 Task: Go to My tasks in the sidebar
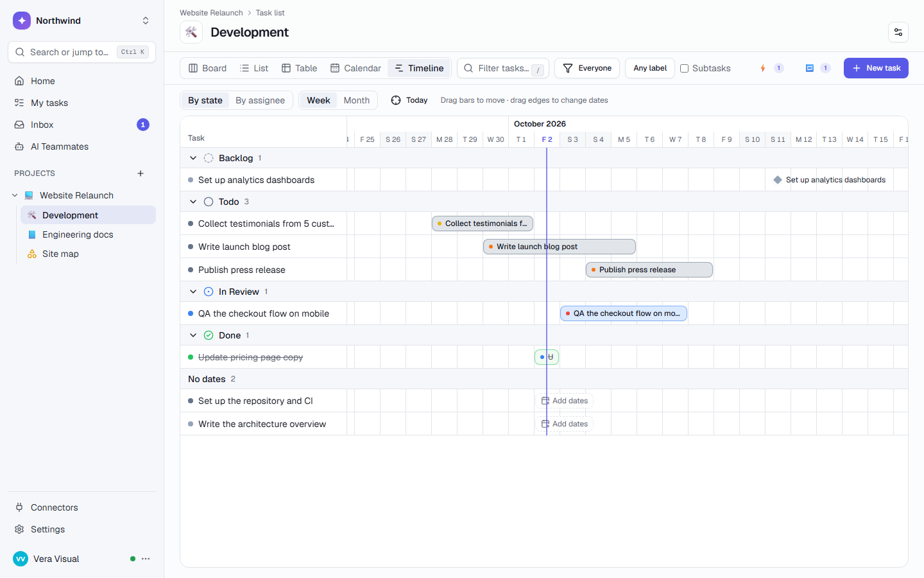tap(81, 103)
